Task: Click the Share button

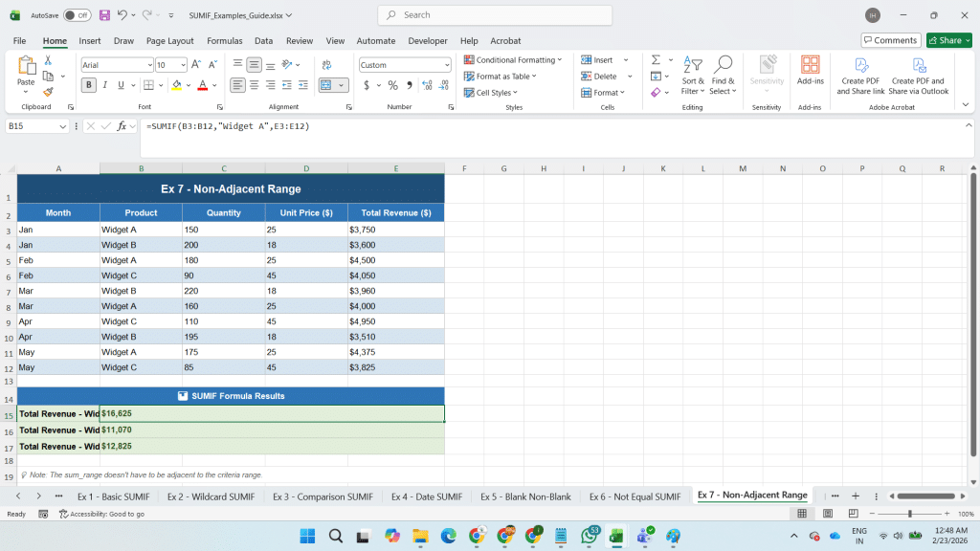Action: point(947,40)
